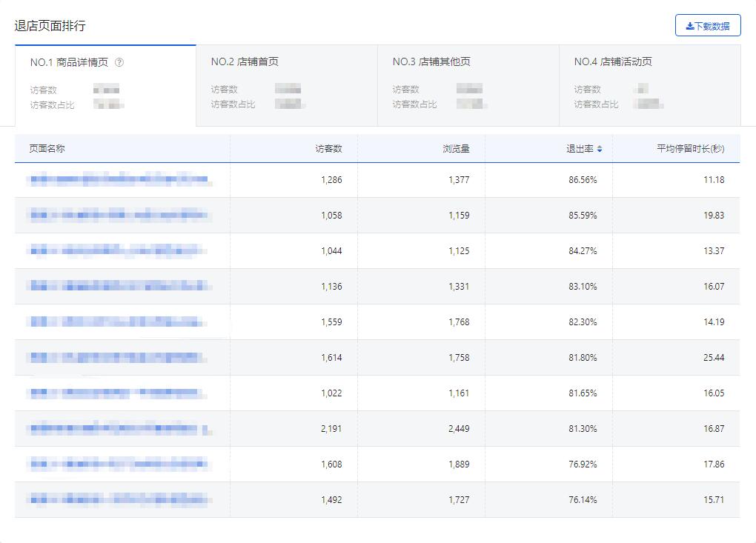Click the average stay time 15.71
The width and height of the screenshot is (756, 543).
pyautogui.click(x=714, y=499)
